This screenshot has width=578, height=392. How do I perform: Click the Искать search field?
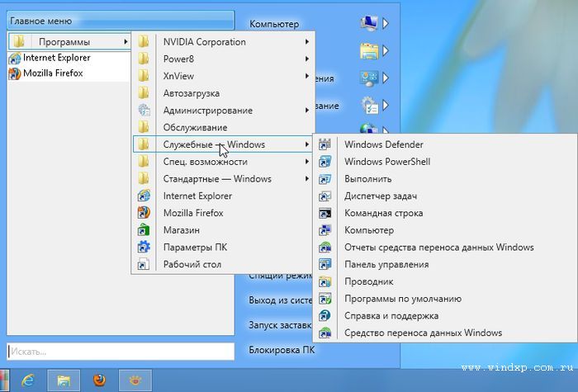coord(121,352)
